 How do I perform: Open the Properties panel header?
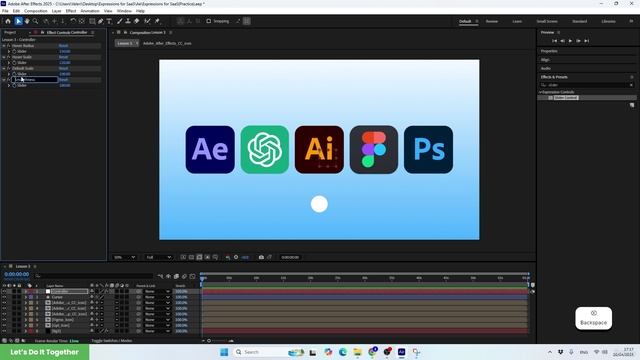(x=549, y=51)
